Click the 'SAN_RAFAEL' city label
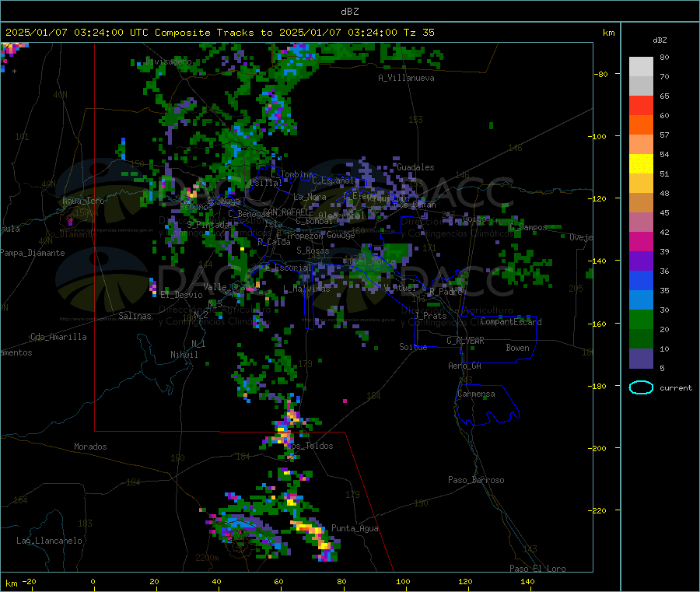 (x=285, y=212)
